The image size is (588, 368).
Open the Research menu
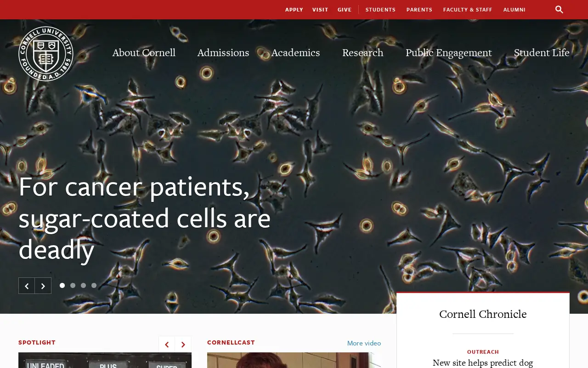[362, 52]
